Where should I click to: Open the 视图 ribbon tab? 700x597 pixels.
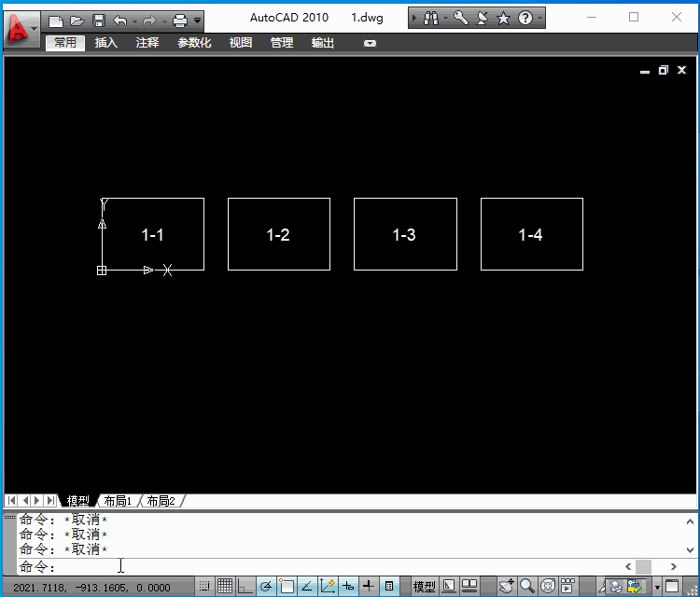[241, 43]
